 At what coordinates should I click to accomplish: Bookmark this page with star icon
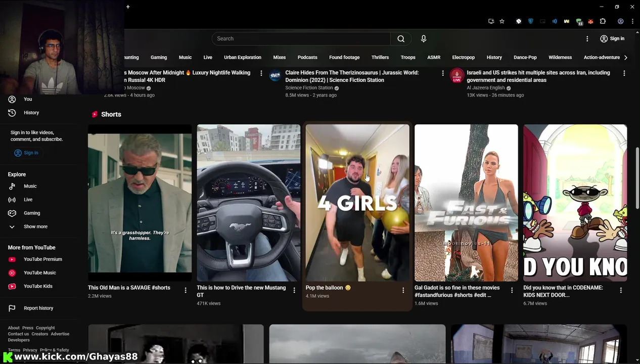[x=502, y=21]
